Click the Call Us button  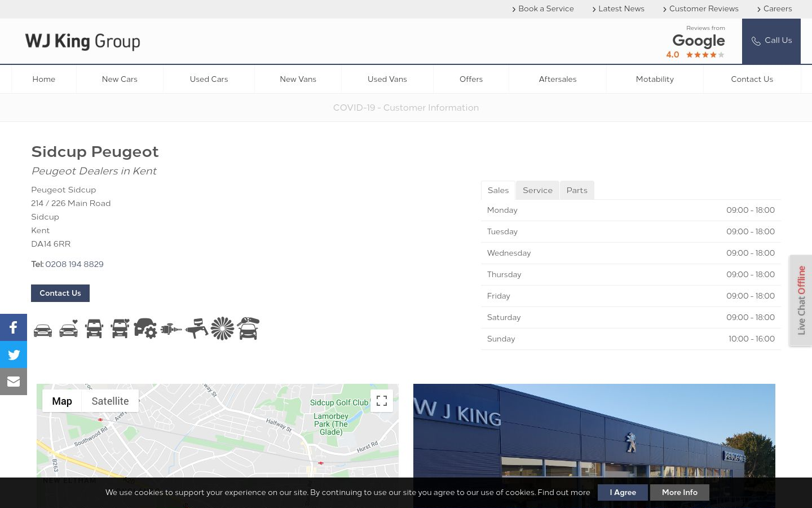tap(771, 41)
